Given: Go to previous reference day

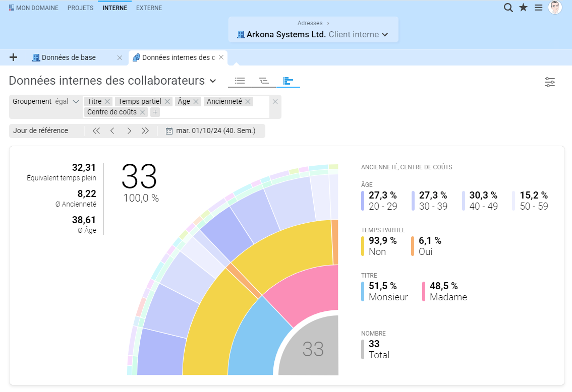Looking at the screenshot, I should pyautogui.click(x=112, y=131).
